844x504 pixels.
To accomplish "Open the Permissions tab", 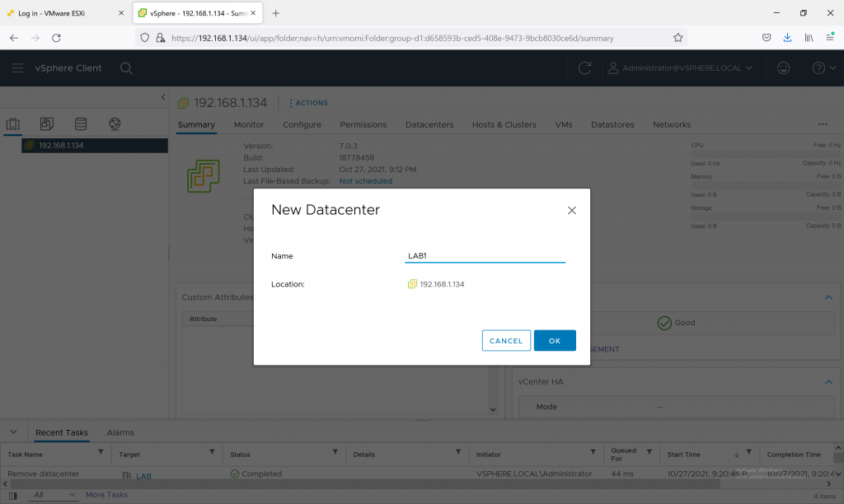I will point(363,125).
